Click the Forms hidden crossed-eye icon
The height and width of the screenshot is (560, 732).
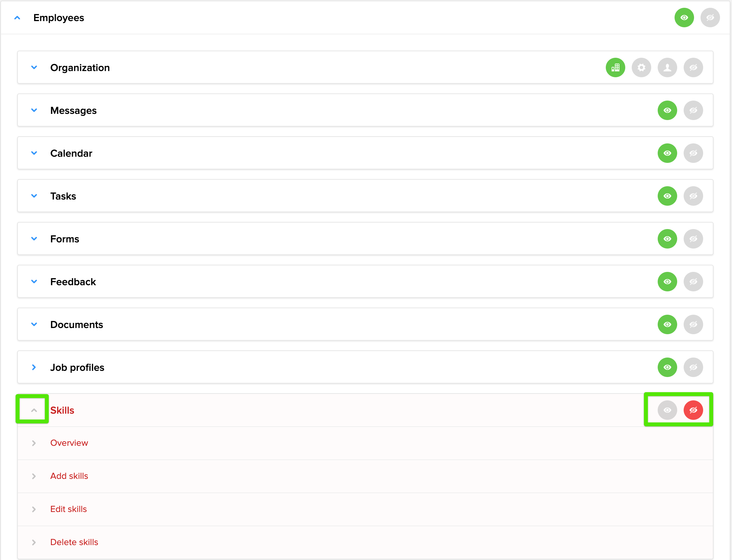[693, 239]
